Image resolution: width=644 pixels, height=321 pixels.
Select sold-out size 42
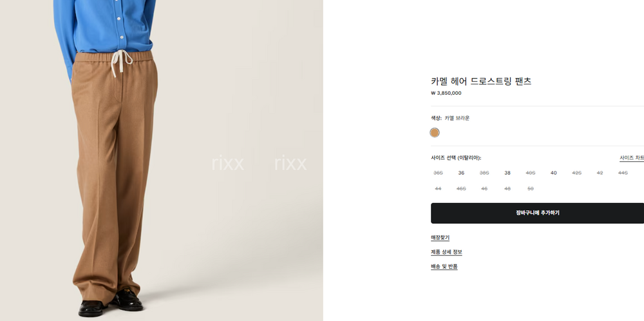600,173
